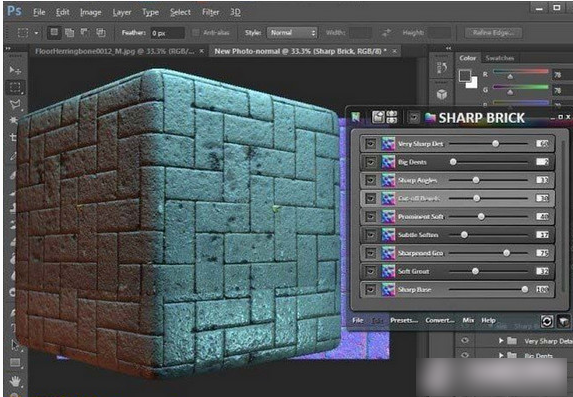Toggle visibility eye for Sharpened Gro
This screenshot has height=397, width=573.
(x=370, y=253)
